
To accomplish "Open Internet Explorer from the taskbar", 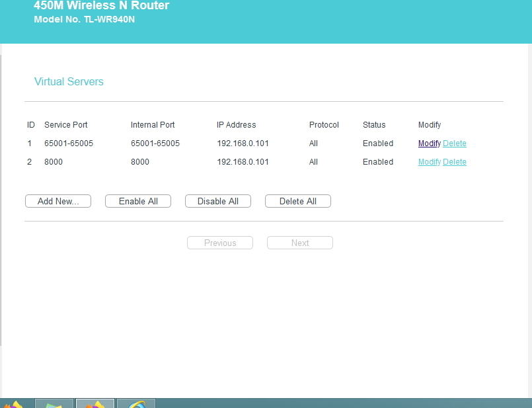I will (x=136, y=403).
